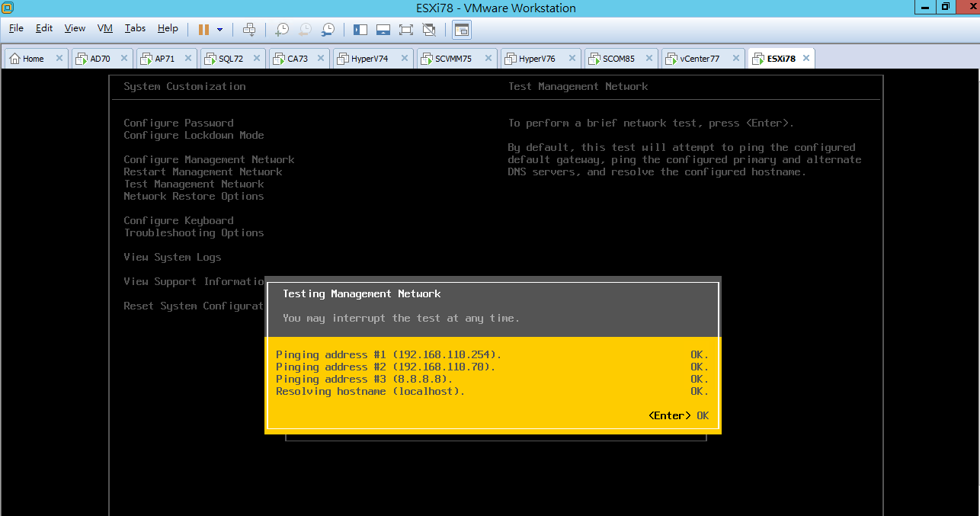Open the Edit menu
The width and height of the screenshot is (980, 516).
pos(44,28)
